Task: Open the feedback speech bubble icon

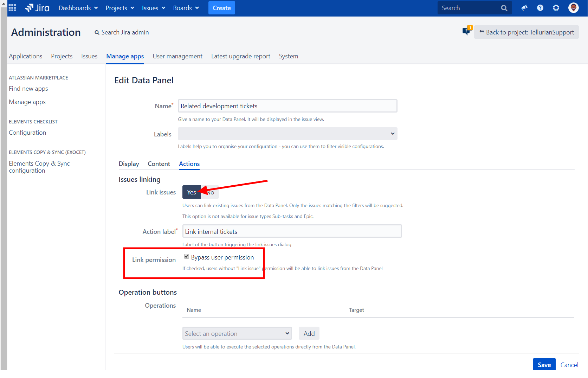Action: tap(466, 31)
